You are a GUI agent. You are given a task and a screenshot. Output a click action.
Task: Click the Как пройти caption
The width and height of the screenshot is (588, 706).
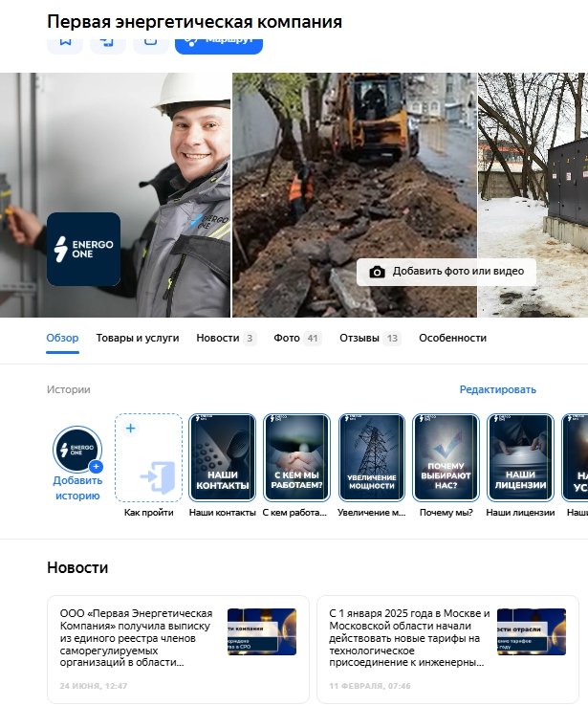[149, 513]
